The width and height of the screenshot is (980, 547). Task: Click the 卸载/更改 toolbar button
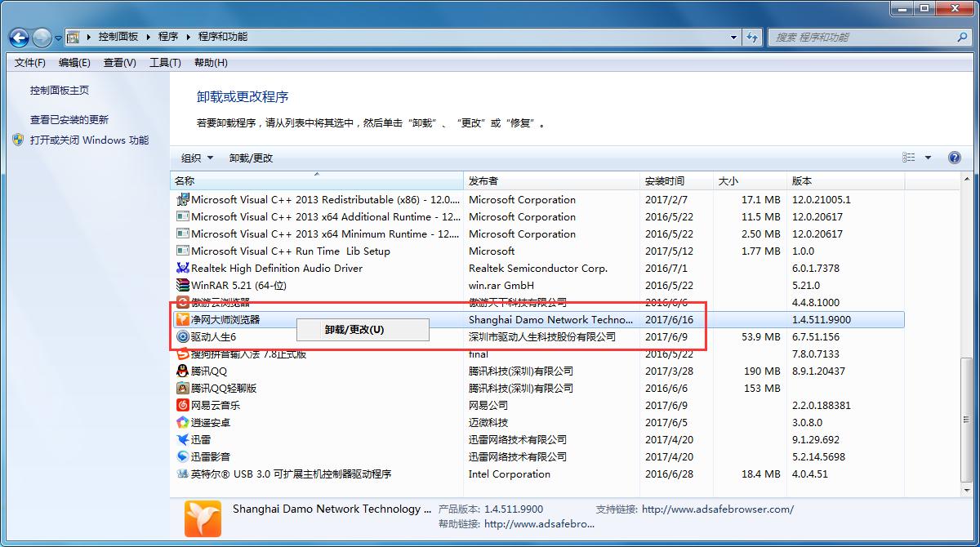(x=251, y=158)
